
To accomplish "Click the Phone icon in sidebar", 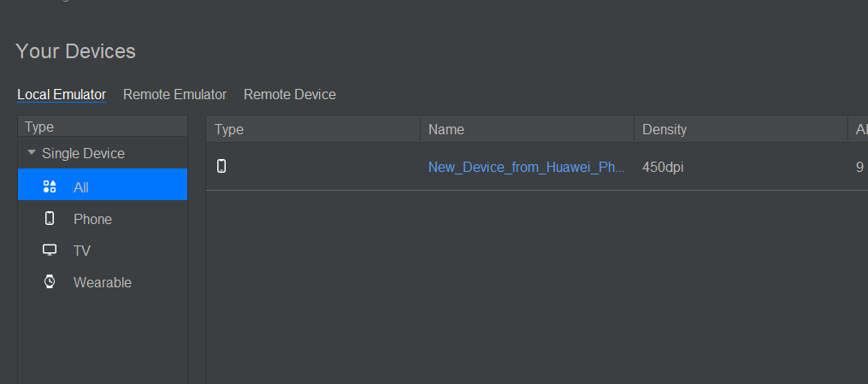I will click(x=50, y=219).
